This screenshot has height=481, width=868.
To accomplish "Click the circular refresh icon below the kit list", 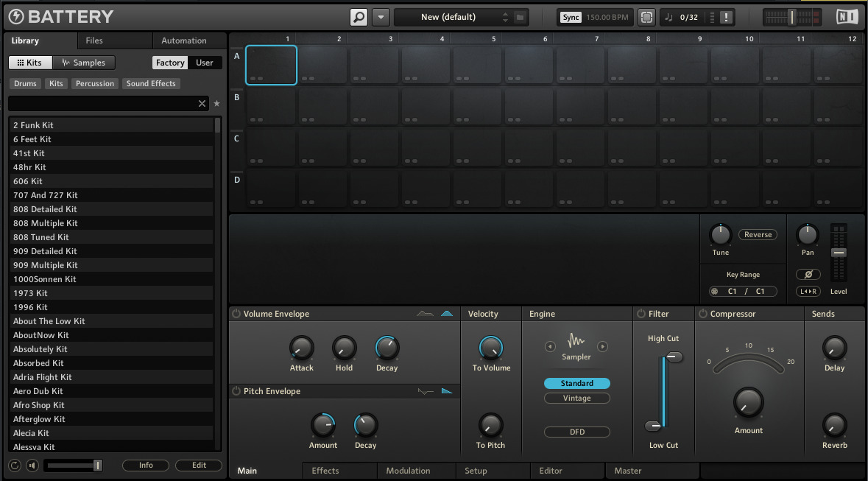I will point(15,466).
